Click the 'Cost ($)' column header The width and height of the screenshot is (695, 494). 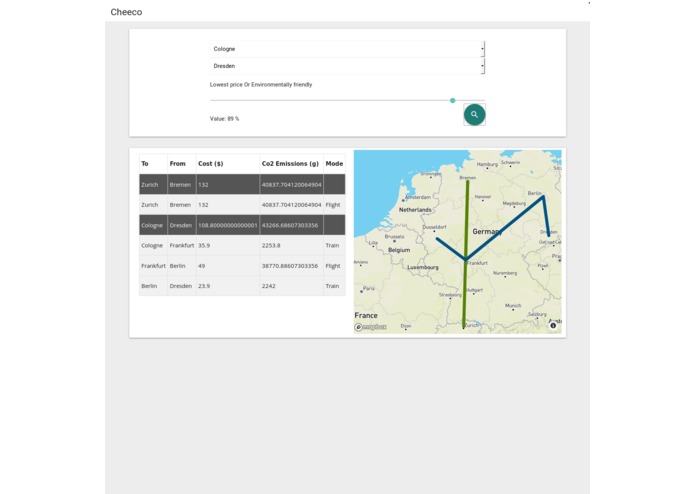click(x=211, y=163)
